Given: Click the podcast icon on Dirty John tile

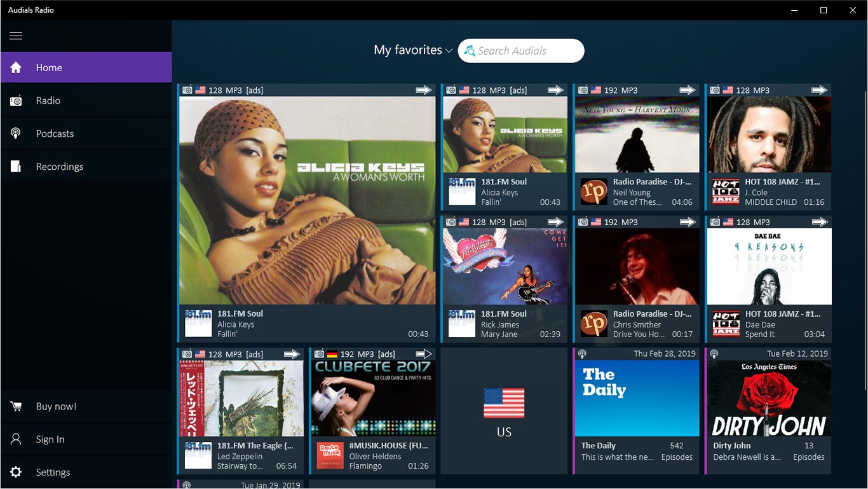Looking at the screenshot, I should (714, 354).
